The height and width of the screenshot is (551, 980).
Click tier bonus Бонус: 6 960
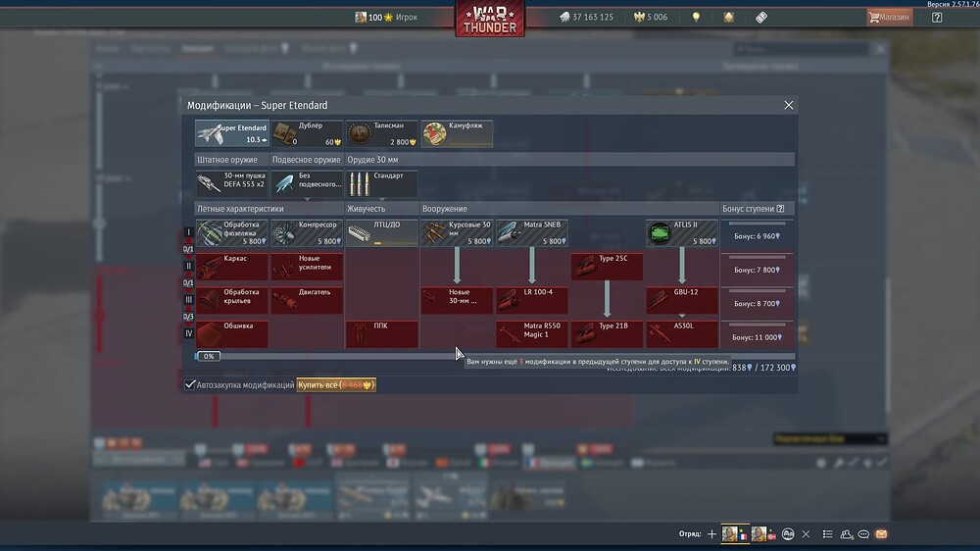(x=757, y=235)
